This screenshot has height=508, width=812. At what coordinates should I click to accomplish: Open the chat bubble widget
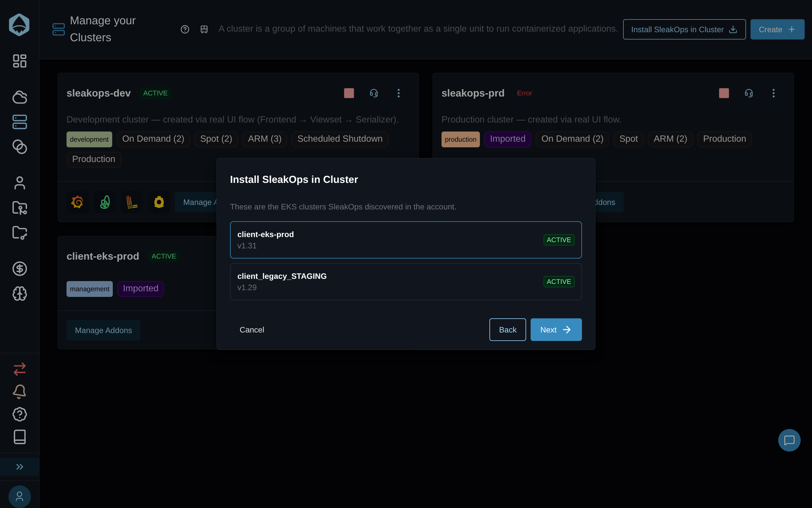coord(789,440)
